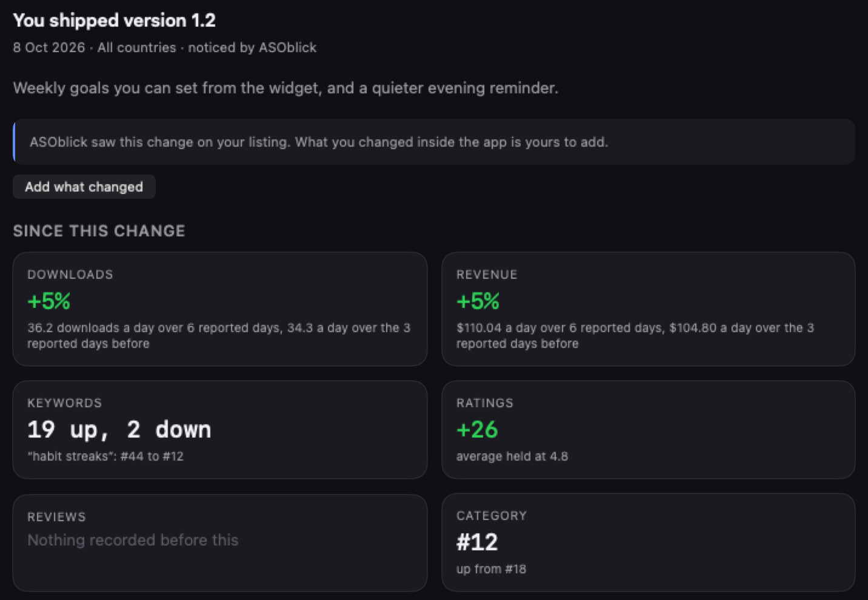
Task: Select the Reviews card
Action: 220,543
